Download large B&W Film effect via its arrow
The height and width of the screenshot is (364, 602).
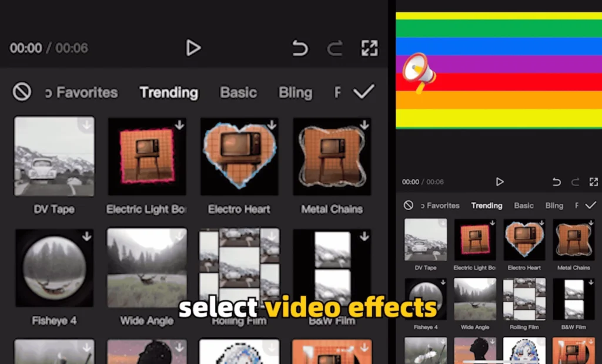pos(364,237)
